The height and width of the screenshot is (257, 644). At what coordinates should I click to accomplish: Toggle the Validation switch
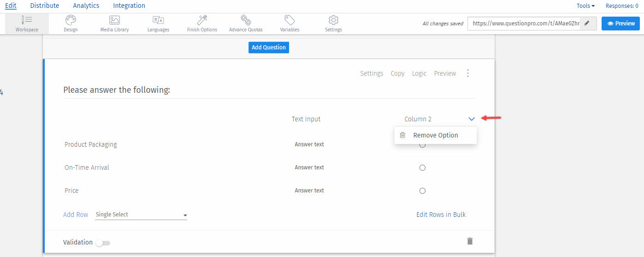[103, 243]
